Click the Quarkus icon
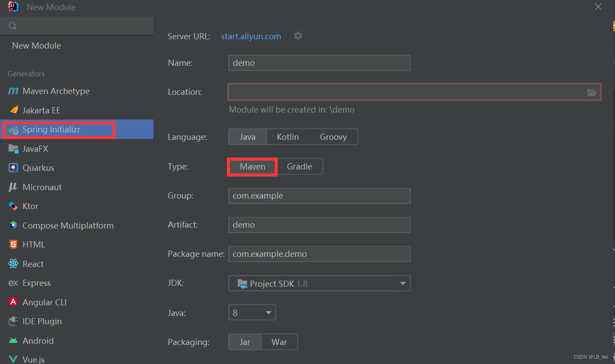 click(x=13, y=168)
